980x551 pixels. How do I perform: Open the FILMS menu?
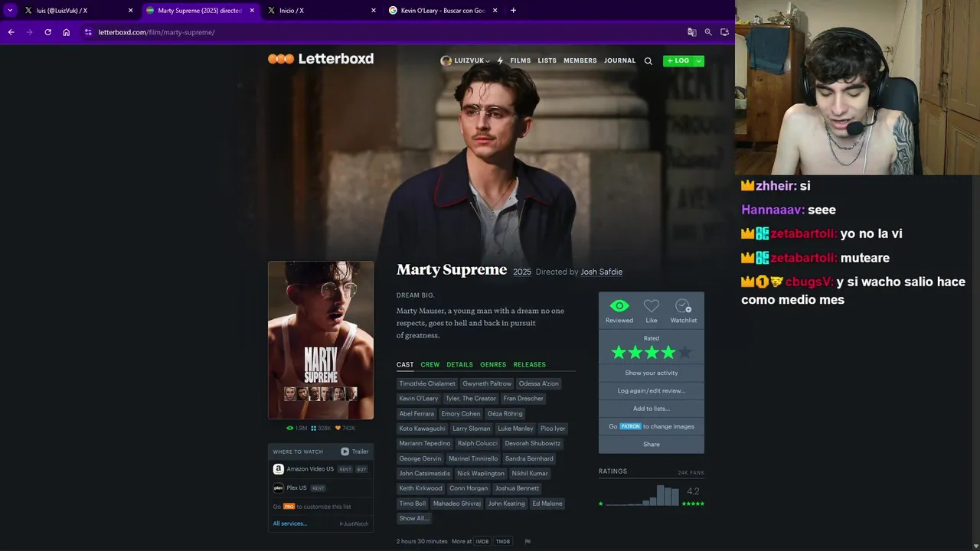[521, 60]
